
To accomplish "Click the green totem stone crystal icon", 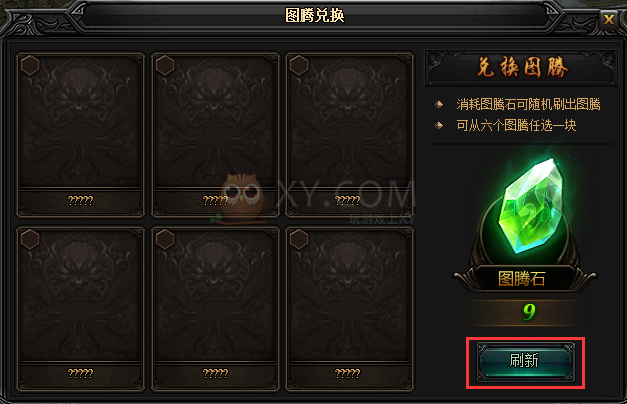I will click(529, 207).
